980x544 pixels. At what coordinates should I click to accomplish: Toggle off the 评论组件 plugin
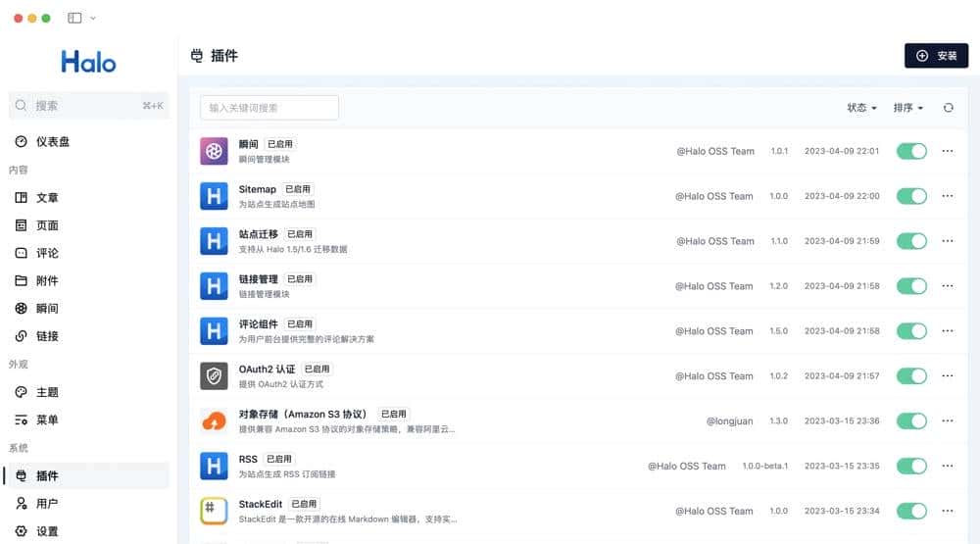(911, 331)
